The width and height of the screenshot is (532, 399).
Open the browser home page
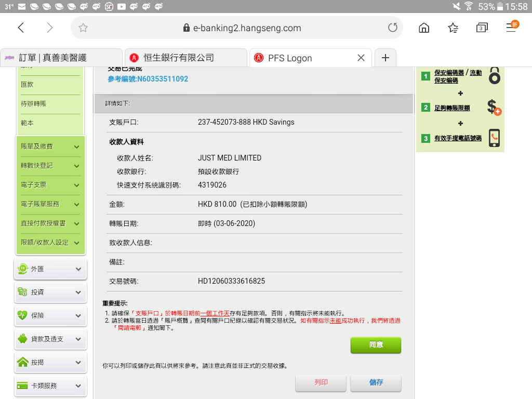424,28
